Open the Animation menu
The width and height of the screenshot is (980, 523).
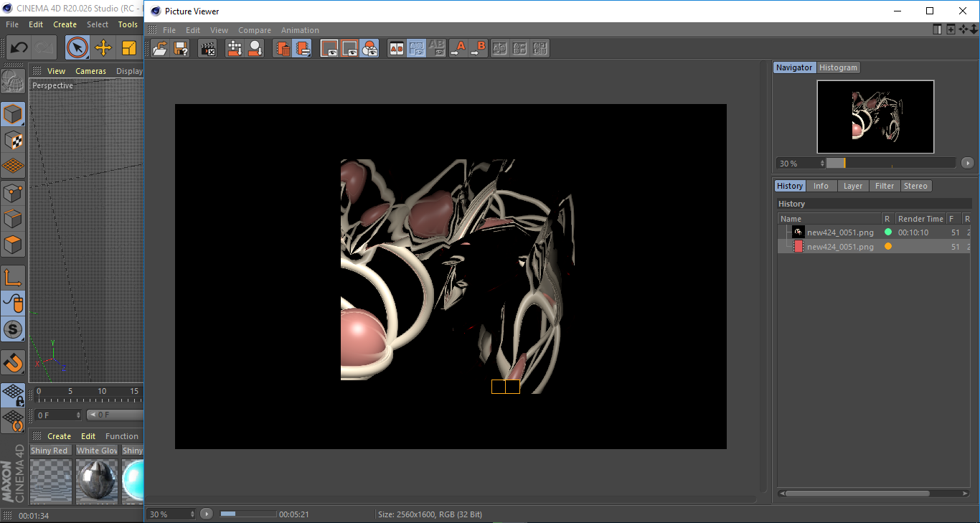pyautogui.click(x=300, y=30)
